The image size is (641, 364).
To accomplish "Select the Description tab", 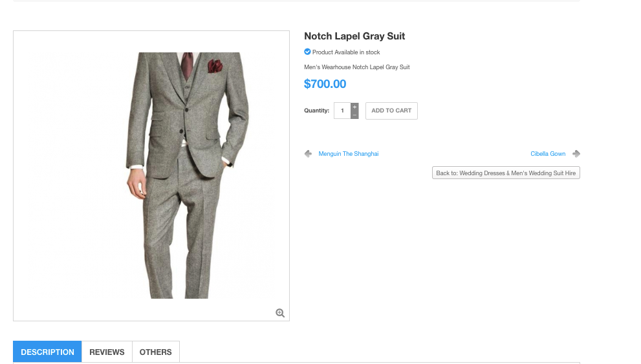I will point(47,352).
